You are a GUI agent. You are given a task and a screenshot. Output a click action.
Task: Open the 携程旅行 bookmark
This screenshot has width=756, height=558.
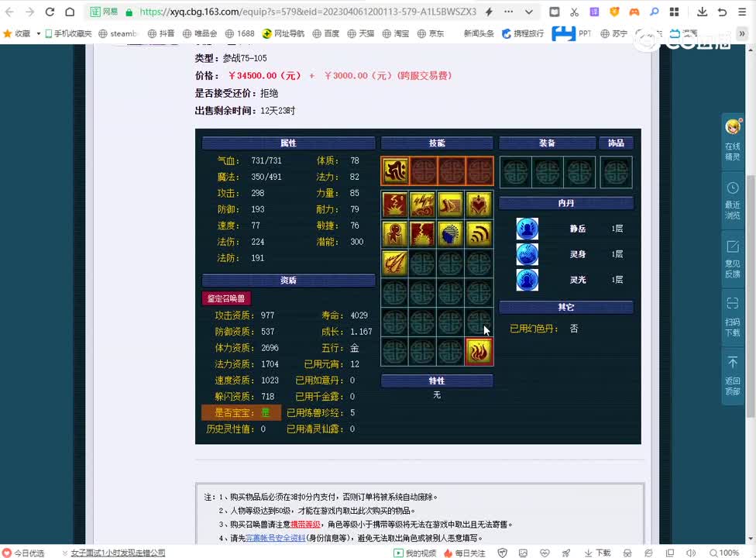(x=523, y=33)
